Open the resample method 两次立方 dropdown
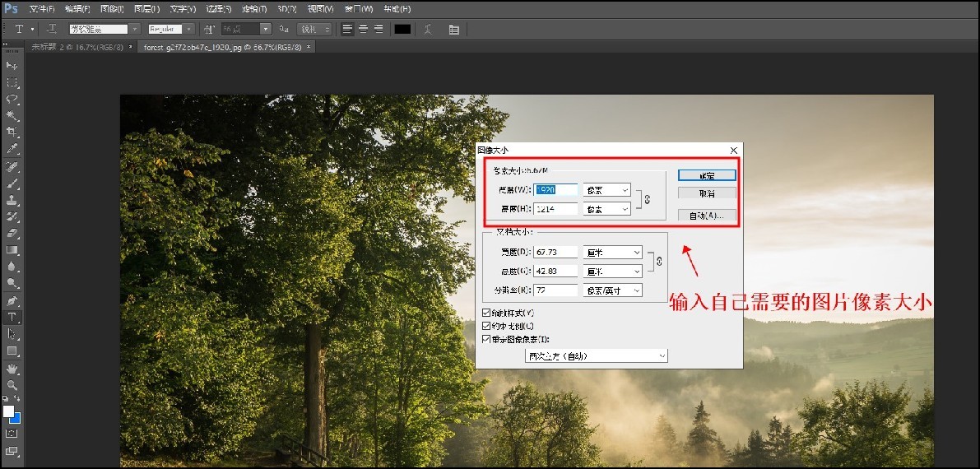 tap(597, 355)
